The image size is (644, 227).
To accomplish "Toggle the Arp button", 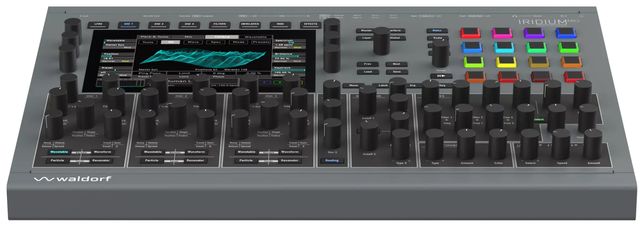I will pos(413,85).
